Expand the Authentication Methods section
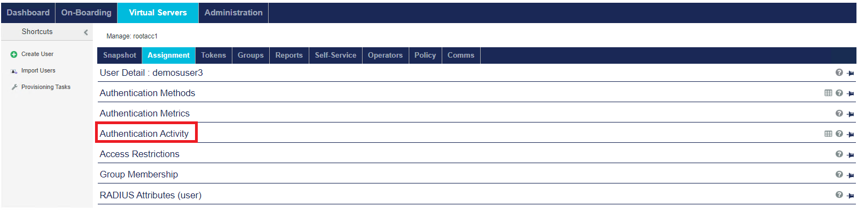 click(x=147, y=93)
